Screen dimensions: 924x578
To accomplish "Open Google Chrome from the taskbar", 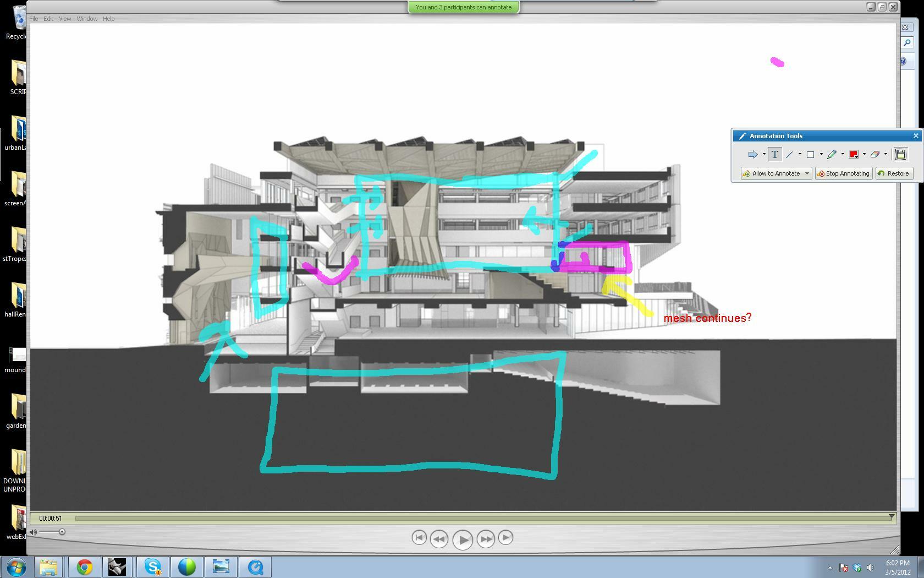I will [84, 567].
